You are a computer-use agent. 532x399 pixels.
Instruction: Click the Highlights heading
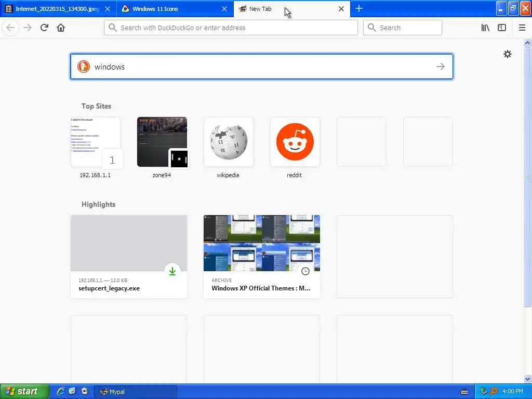pyautogui.click(x=98, y=204)
